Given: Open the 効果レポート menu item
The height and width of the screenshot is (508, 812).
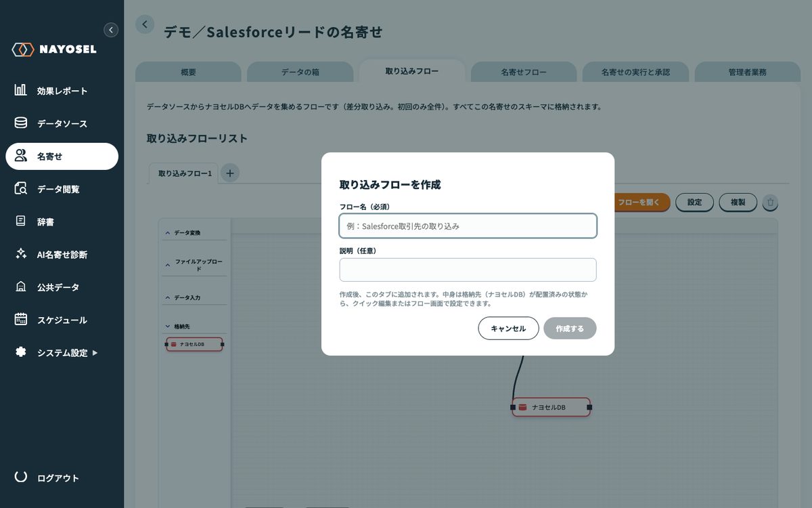Looking at the screenshot, I should point(62,91).
